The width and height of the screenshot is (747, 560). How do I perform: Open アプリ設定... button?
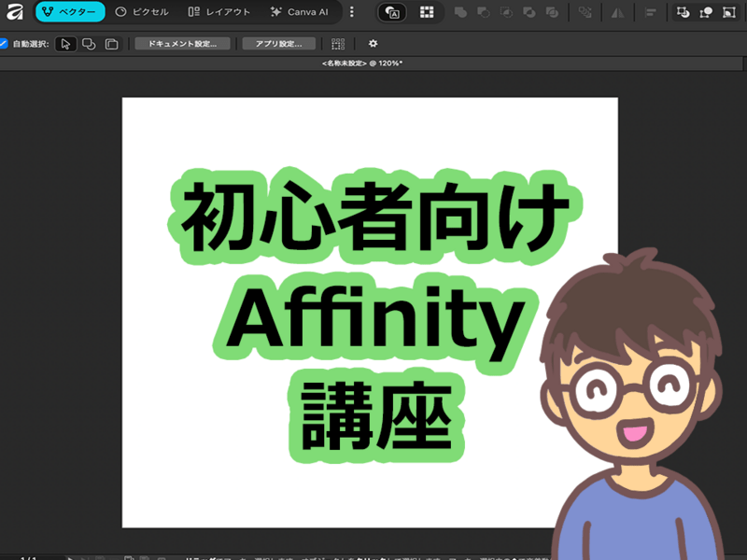click(278, 44)
